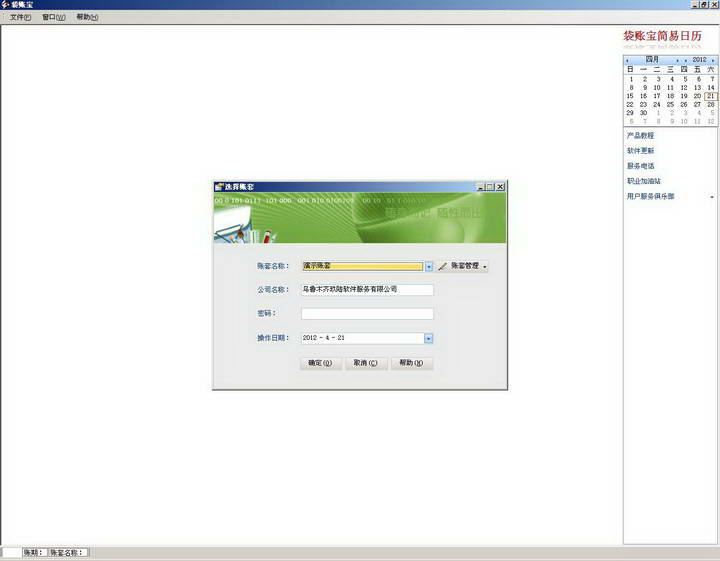Expand the 账套名称 account set dropdown arrow
This screenshot has width=720, height=561.
pos(428,267)
